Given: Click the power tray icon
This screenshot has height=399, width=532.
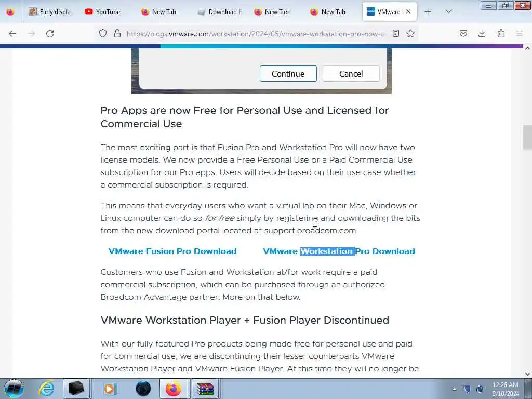Looking at the screenshot, I should (x=480, y=389).
